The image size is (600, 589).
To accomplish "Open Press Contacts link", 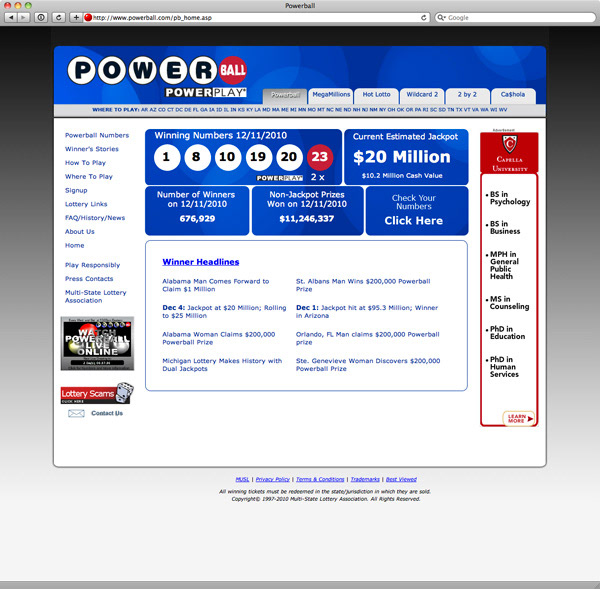I will tap(89, 279).
